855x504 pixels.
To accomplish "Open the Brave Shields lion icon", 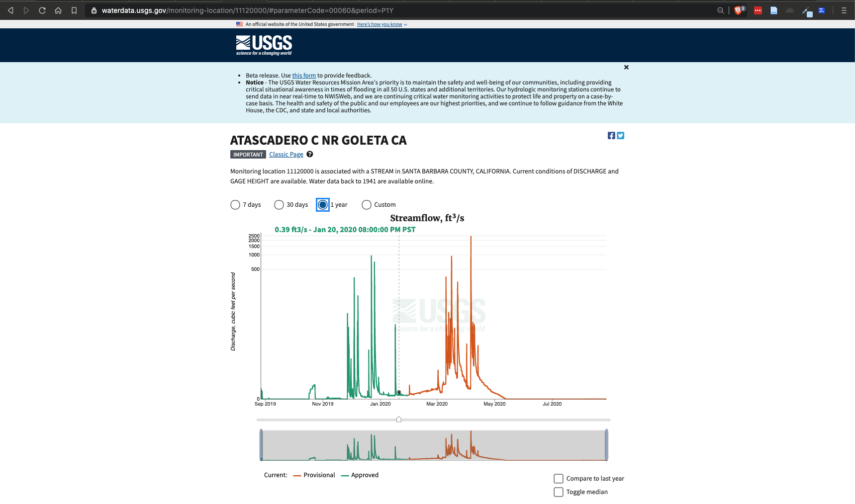I will (x=738, y=10).
